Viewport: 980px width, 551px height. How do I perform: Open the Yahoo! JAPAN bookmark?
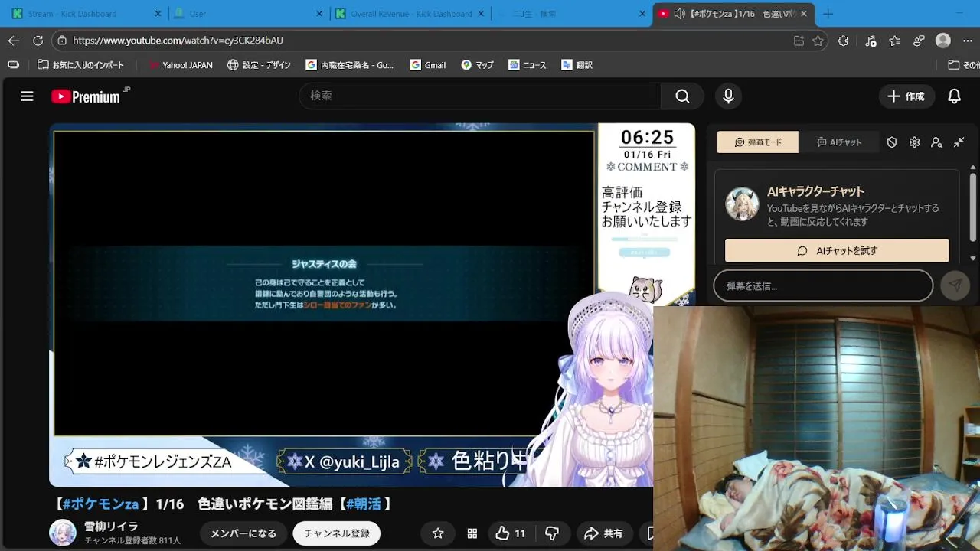(x=181, y=65)
